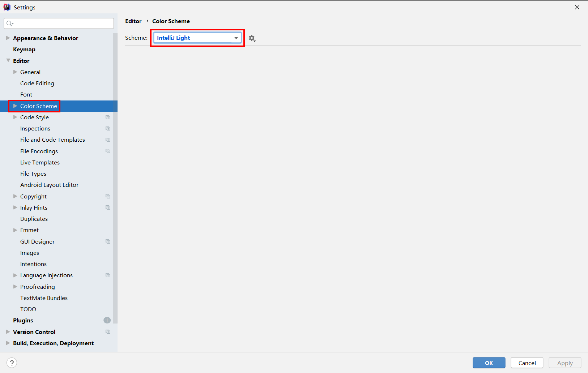Open File Types settings
Viewport: 588px width, 373px height.
[x=33, y=173]
